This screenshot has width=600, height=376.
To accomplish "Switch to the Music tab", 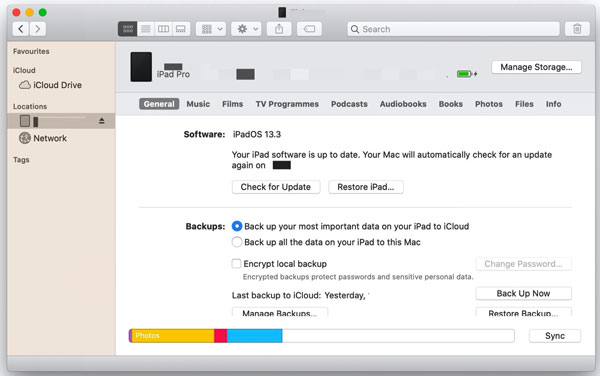I will tap(198, 104).
